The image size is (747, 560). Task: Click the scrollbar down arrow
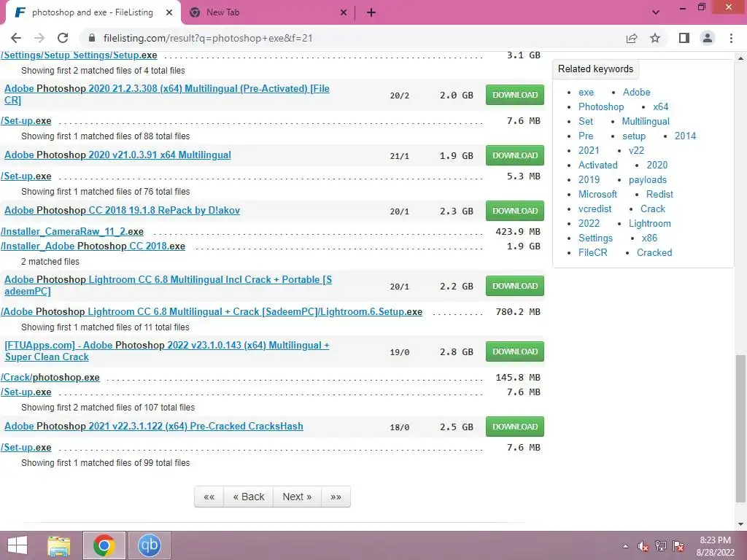click(x=740, y=524)
